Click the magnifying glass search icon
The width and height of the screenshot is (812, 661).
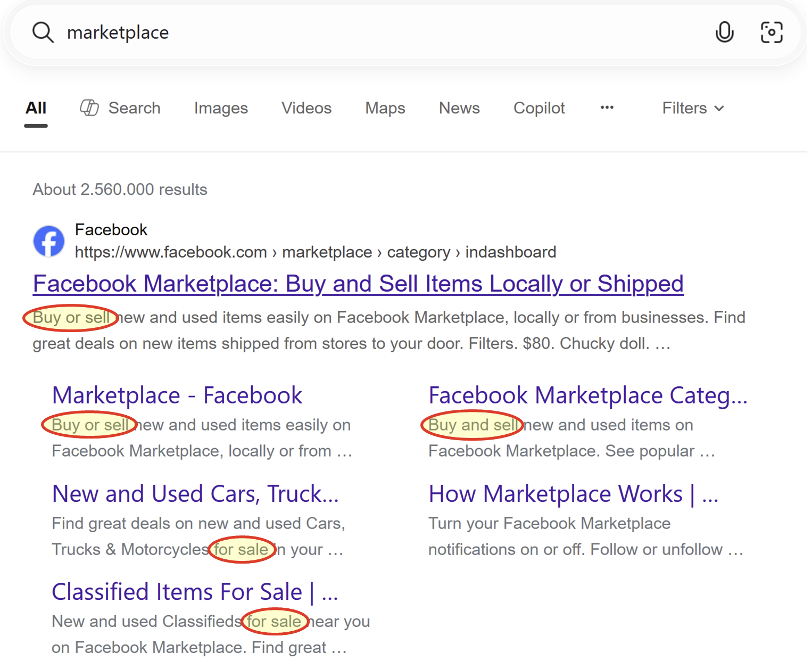(43, 32)
